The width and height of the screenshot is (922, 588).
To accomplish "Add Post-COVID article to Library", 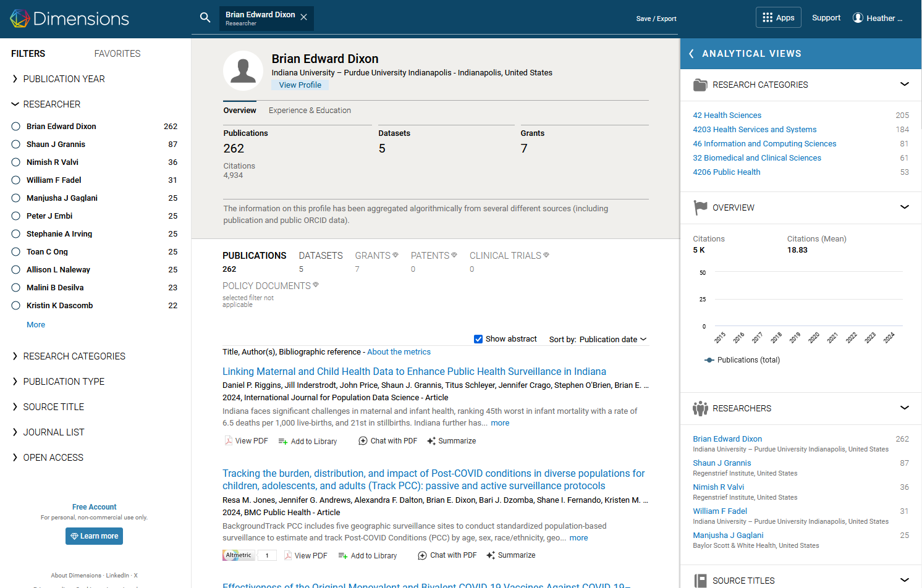I will 367,555.
